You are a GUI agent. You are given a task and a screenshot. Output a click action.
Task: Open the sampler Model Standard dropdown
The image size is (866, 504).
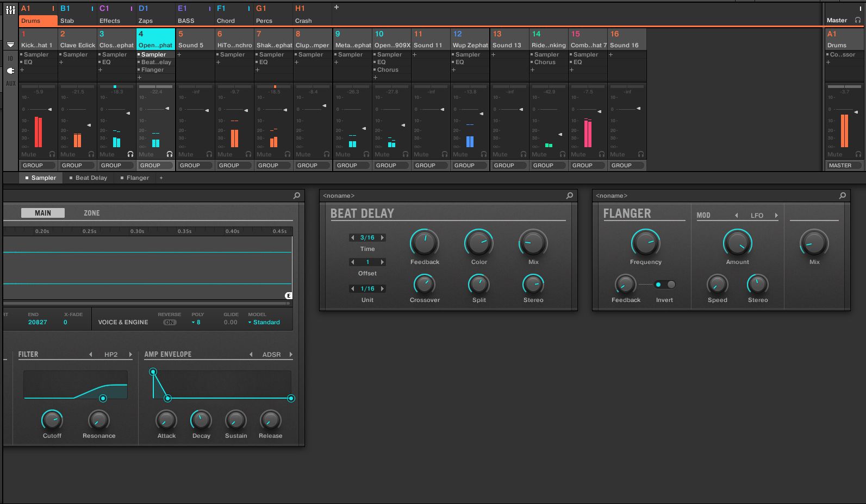coord(264,322)
